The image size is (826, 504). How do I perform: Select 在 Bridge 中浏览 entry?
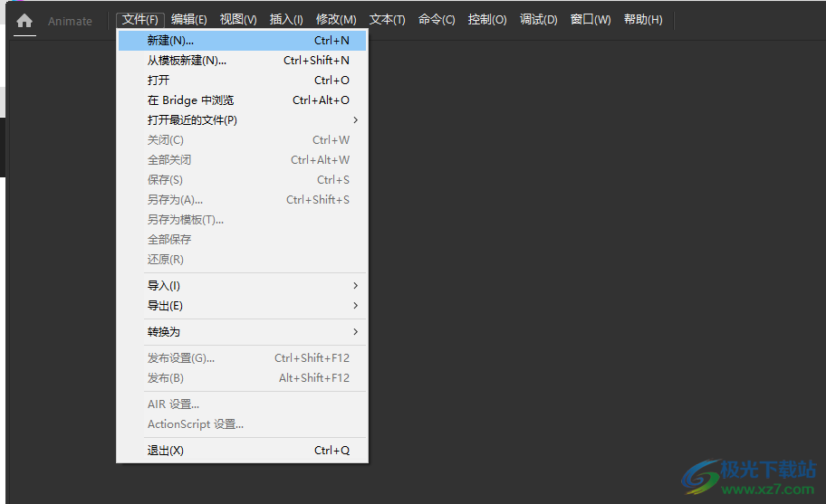click(242, 100)
